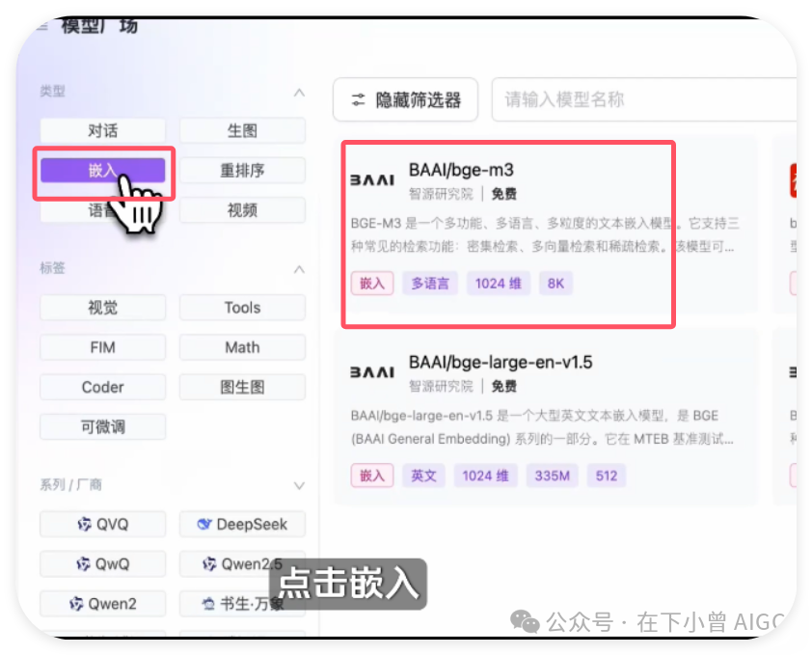Click the BAAI logo on bge-m3 card
This screenshot has height=655, width=812.
(x=372, y=179)
